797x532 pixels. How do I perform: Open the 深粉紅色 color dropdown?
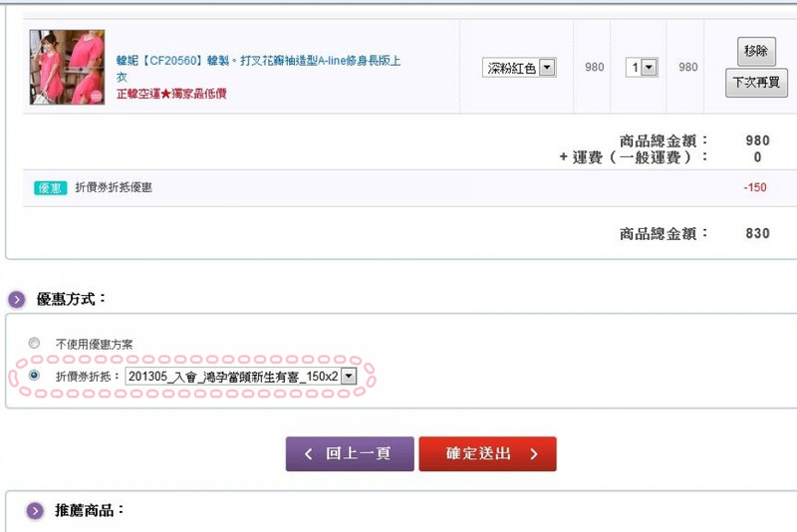coord(519,68)
